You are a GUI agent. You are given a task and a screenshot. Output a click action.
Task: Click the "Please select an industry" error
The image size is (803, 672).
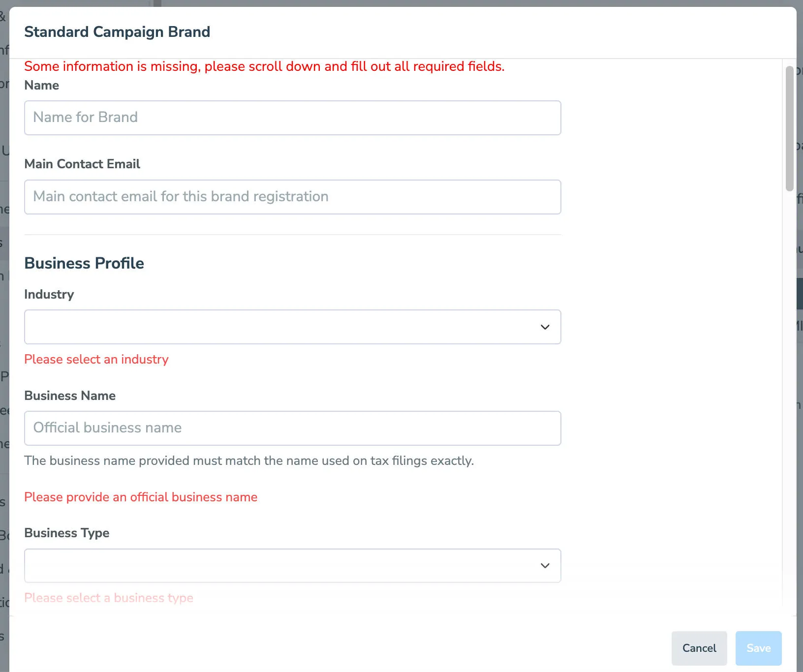click(x=96, y=360)
